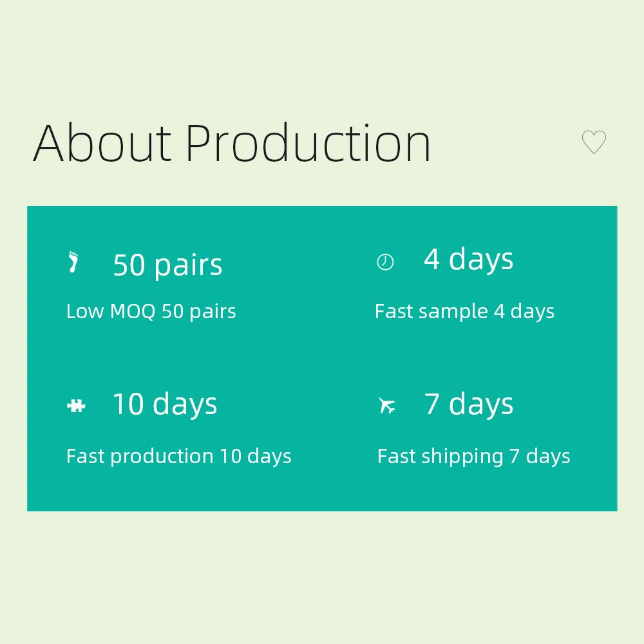Click the puzzle piece icon

(x=76, y=406)
